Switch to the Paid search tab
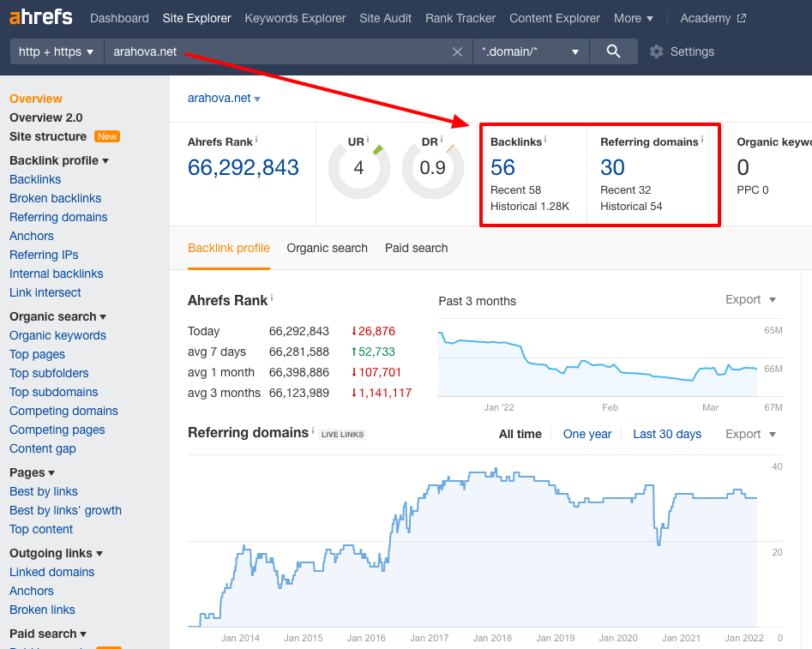Screen dimensions: 812x649 point(417,248)
